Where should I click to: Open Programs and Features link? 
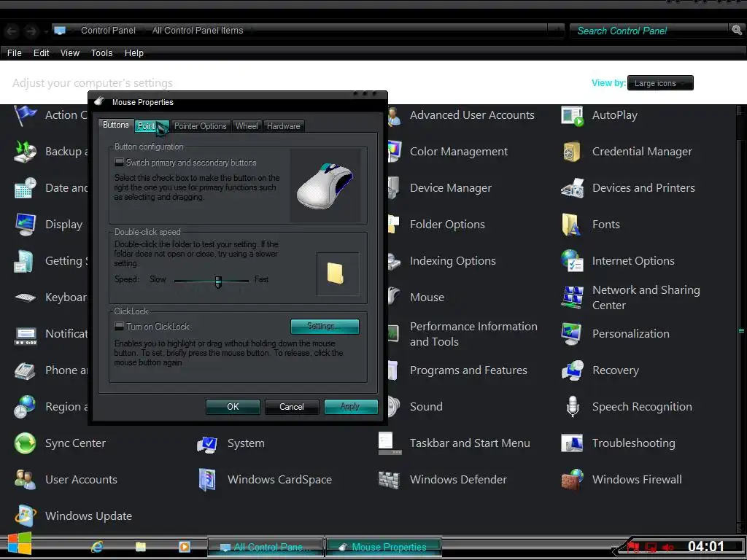[x=468, y=370]
